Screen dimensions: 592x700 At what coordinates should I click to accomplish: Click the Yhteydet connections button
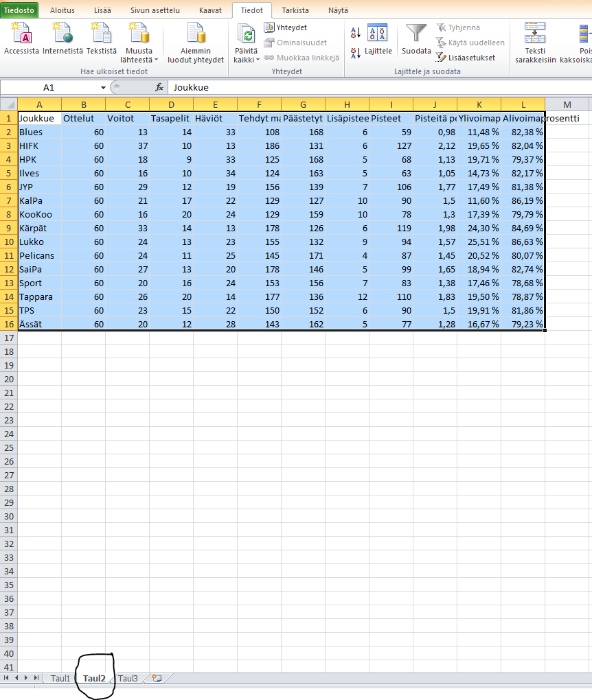pyautogui.click(x=286, y=27)
